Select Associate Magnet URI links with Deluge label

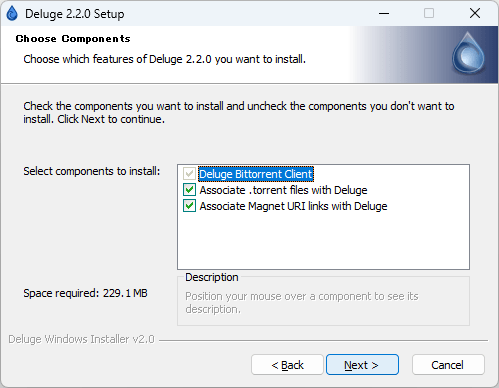[293, 206]
